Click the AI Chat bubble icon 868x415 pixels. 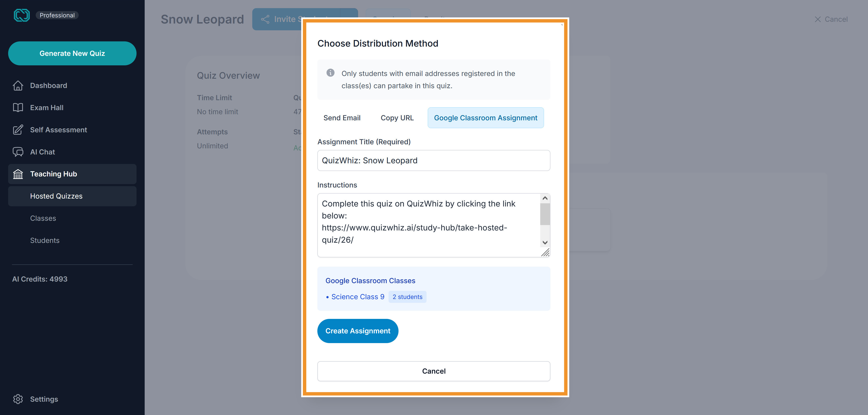click(x=18, y=152)
